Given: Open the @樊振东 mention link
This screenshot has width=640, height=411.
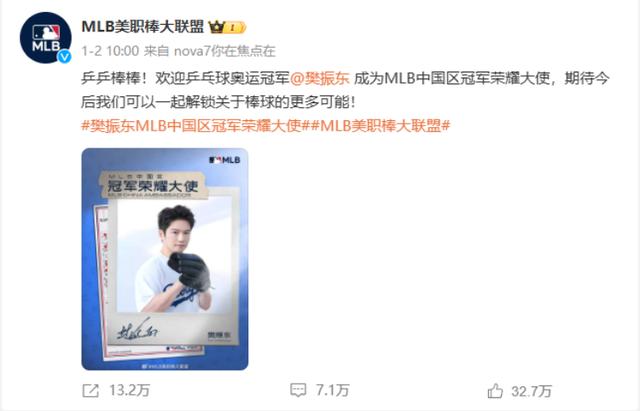Looking at the screenshot, I should (320, 78).
